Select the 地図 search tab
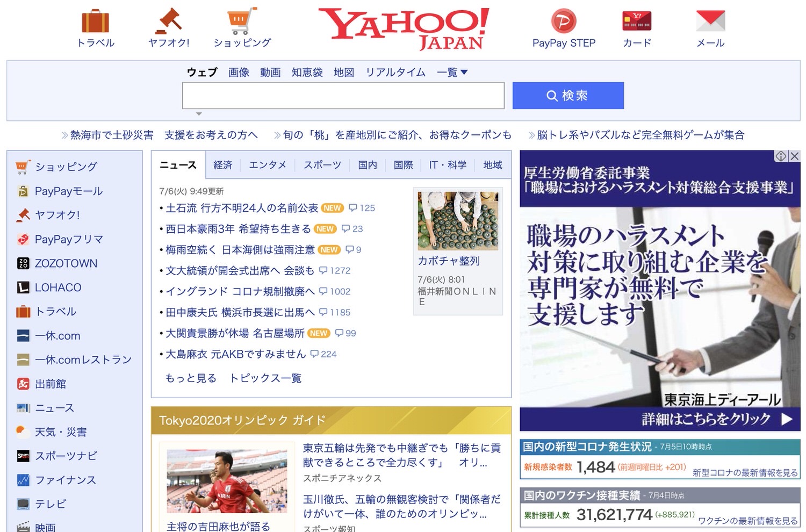This screenshot has width=806, height=532. click(344, 72)
